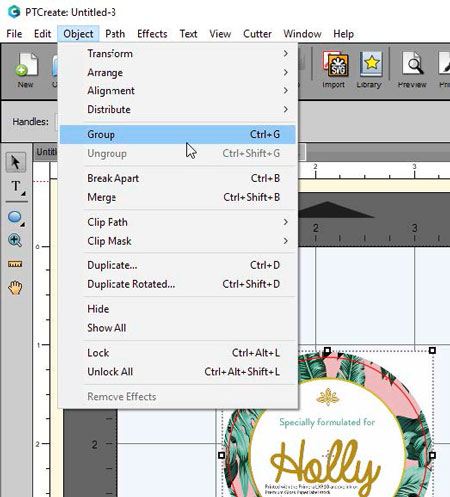
Task: Select the Zoom tool
Action: tap(15, 240)
